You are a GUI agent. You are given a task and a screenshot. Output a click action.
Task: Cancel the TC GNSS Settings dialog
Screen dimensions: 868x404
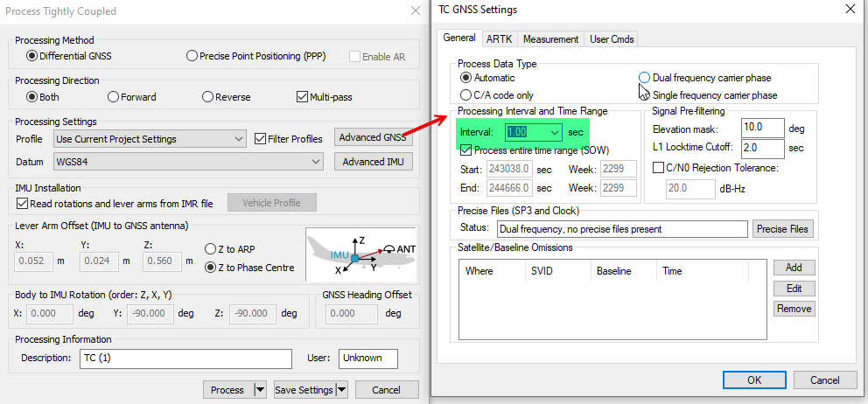(x=825, y=380)
